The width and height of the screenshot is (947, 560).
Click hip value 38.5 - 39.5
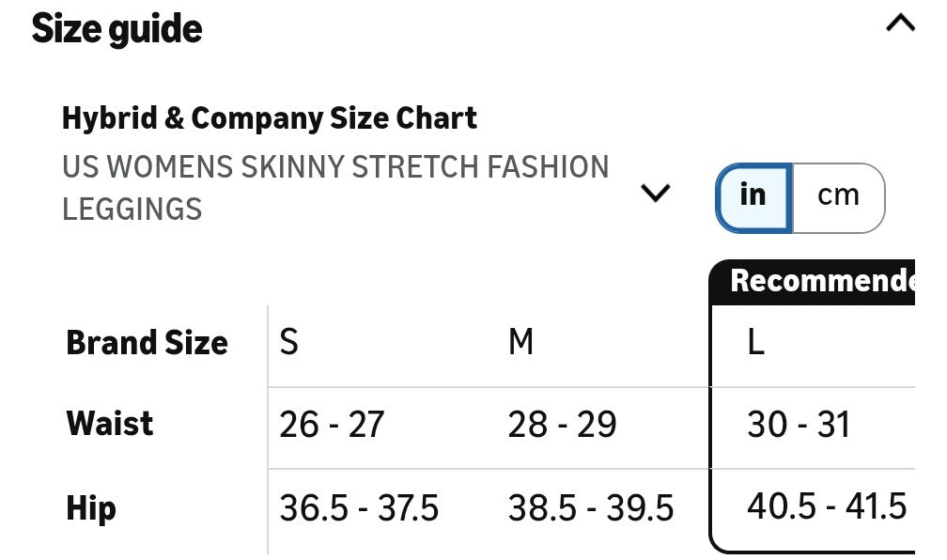pos(591,509)
